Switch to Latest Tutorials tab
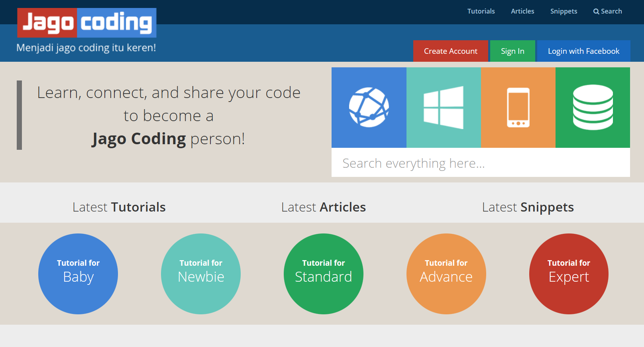This screenshot has width=644, height=347. (119, 207)
